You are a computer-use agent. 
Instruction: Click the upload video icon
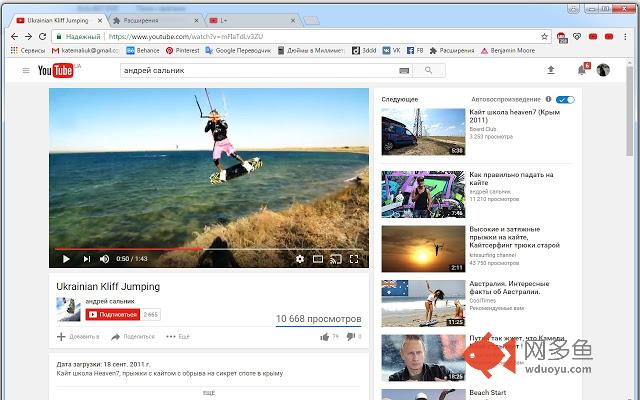(x=550, y=70)
